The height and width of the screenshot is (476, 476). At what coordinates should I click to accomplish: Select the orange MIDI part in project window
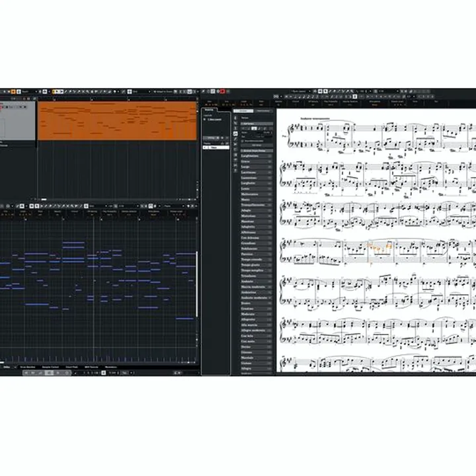pos(117,121)
